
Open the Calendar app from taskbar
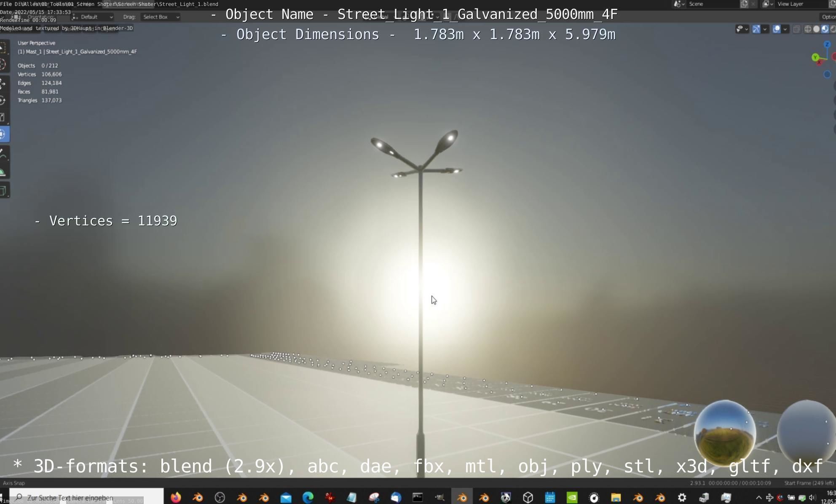tap(550, 497)
